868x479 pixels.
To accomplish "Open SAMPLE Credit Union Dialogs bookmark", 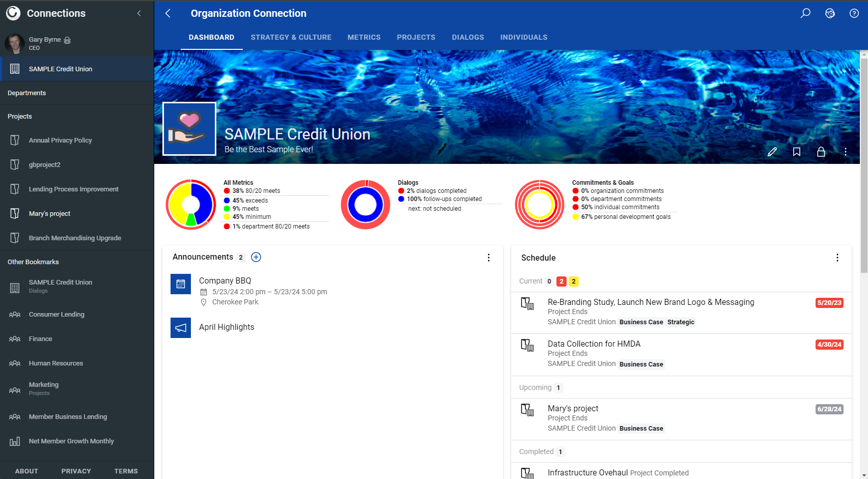I will 77,286.
